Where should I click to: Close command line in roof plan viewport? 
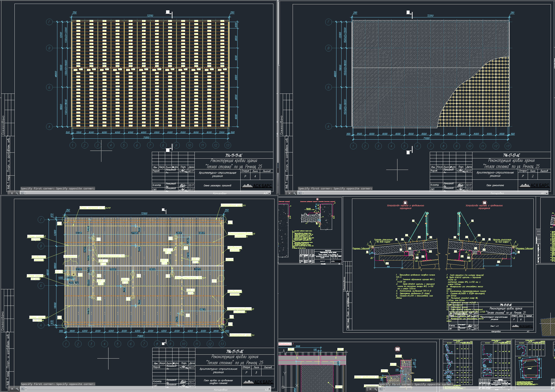click(12, 389)
